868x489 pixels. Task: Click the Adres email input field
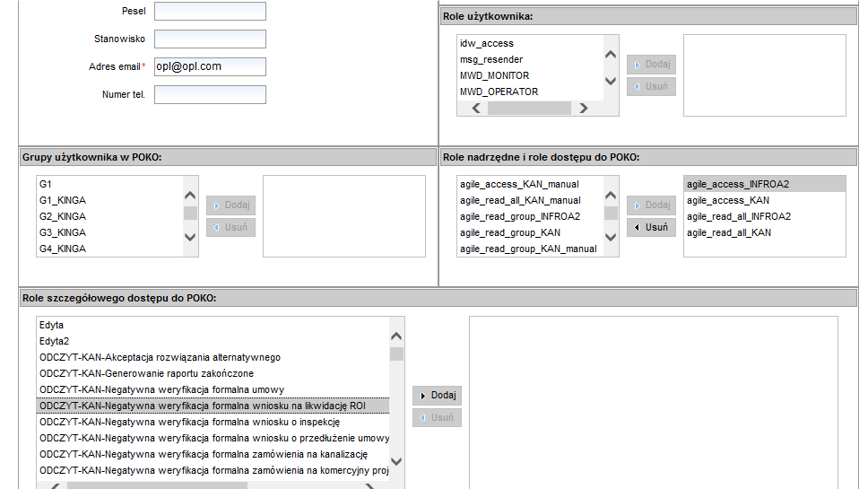pyautogui.click(x=210, y=66)
